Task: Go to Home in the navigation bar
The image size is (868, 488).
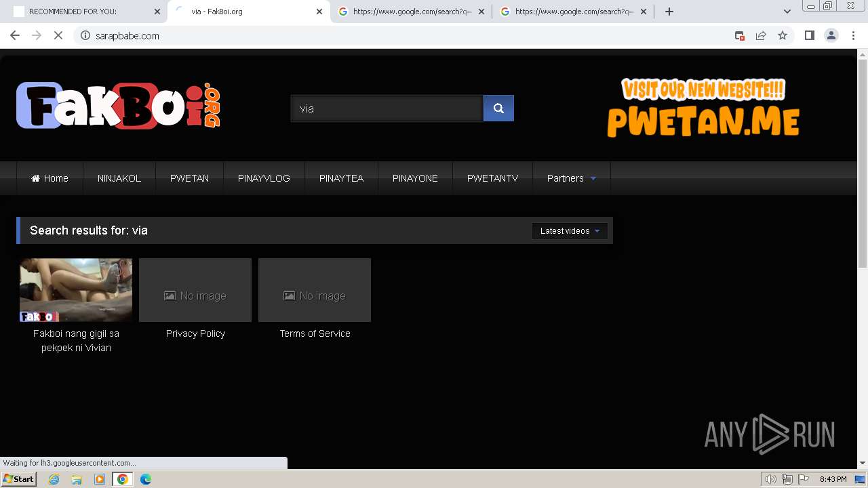Action: click(x=50, y=178)
